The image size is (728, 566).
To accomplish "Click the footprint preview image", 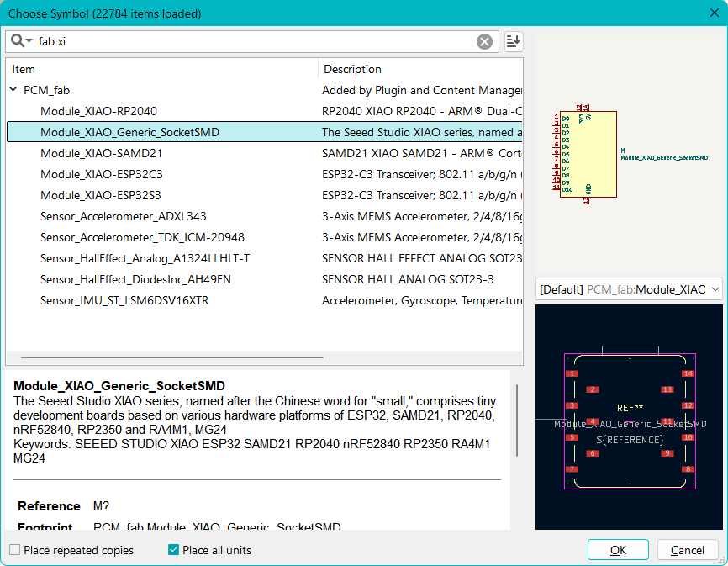I will point(629,417).
